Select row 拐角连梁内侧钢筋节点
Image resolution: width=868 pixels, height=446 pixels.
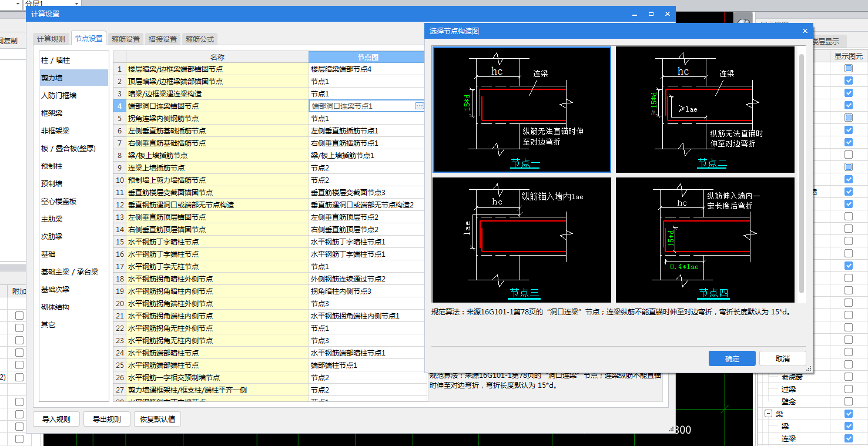coord(217,118)
